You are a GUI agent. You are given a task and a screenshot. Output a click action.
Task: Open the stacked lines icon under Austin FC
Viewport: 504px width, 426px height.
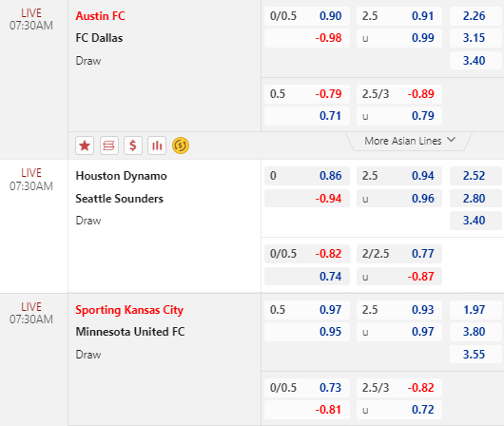coord(109,145)
